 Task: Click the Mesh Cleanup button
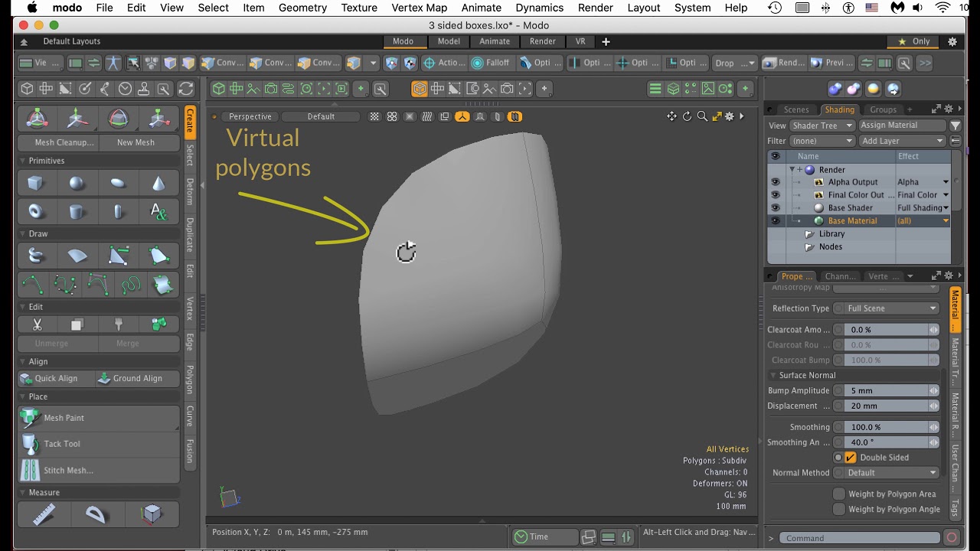click(x=58, y=142)
